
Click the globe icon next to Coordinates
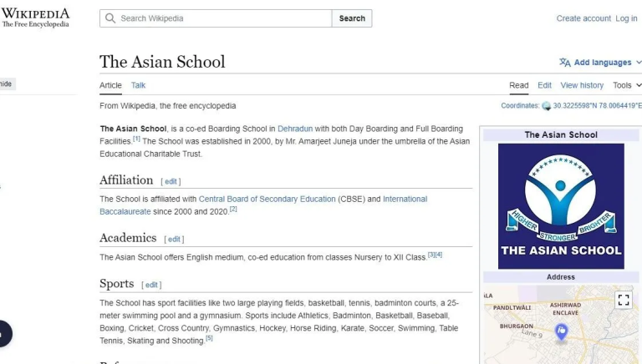point(547,106)
